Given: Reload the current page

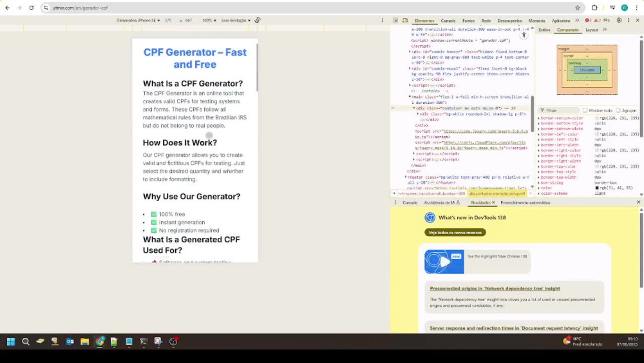Looking at the screenshot, I should [x=31, y=8].
